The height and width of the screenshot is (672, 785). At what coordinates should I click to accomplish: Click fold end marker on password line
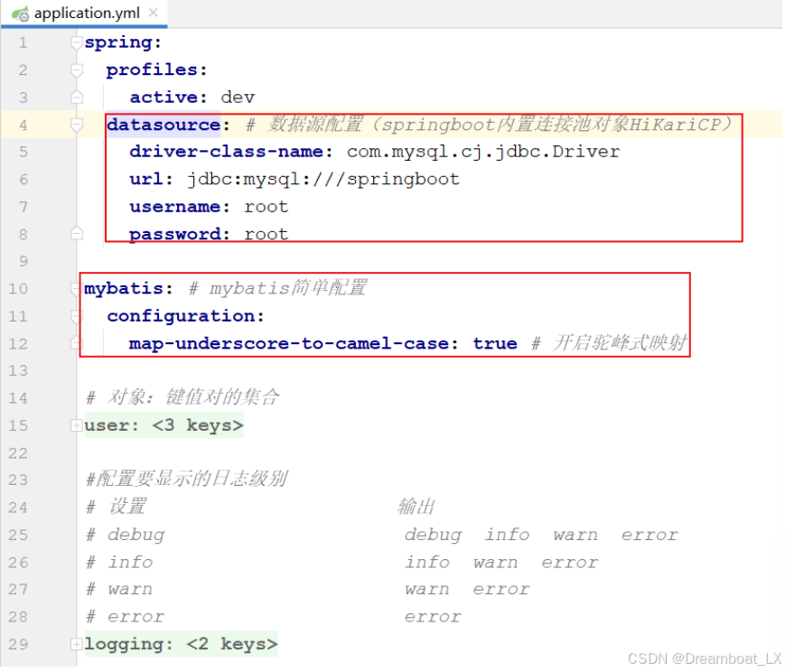pos(76,234)
